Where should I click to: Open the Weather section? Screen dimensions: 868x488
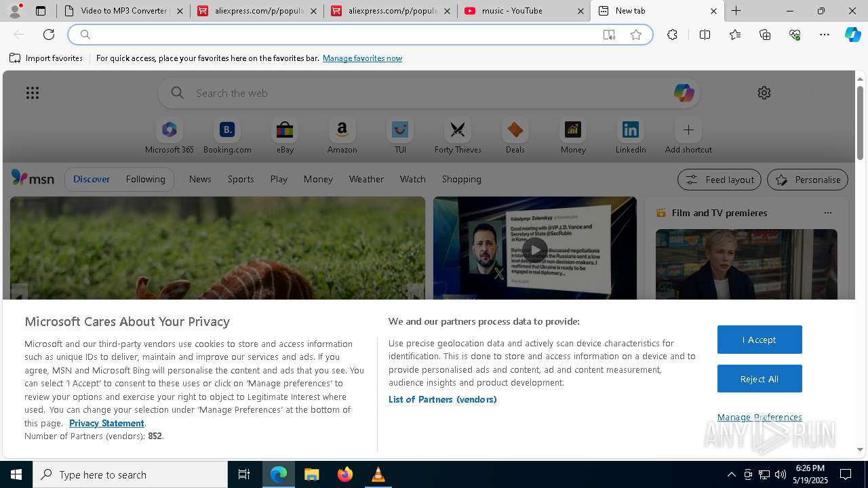[x=366, y=179]
